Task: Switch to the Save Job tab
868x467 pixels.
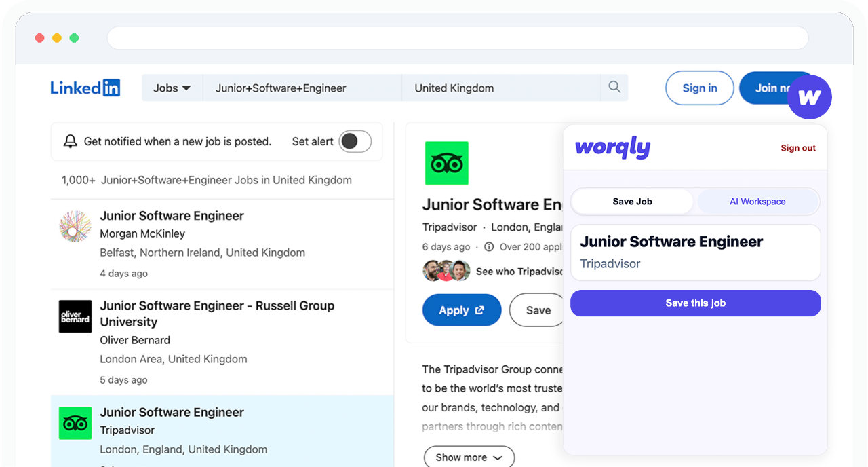Action: point(633,202)
